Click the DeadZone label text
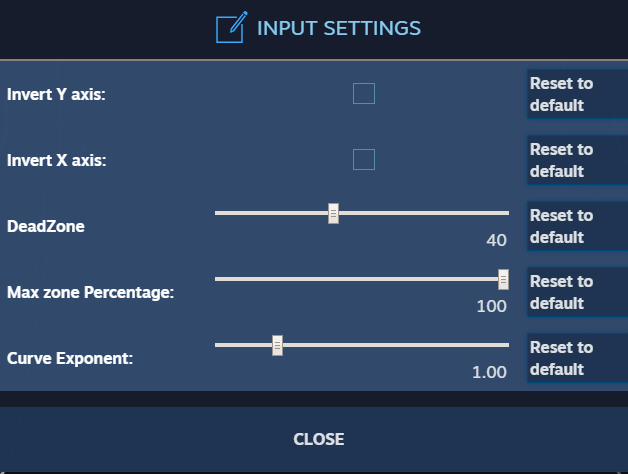The image size is (628, 474). (x=46, y=226)
